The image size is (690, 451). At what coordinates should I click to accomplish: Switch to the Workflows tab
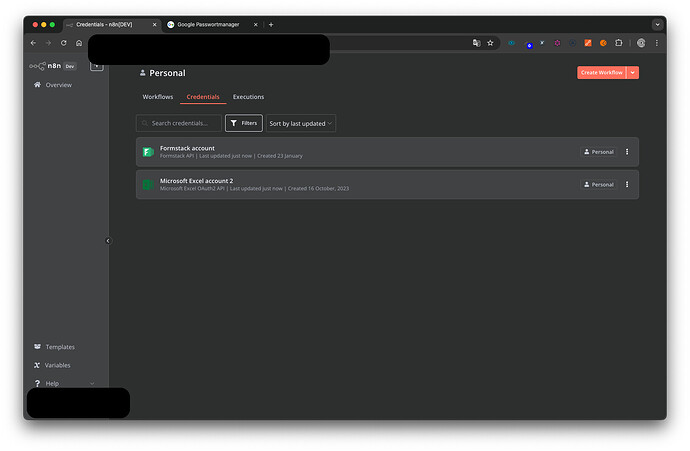(x=158, y=97)
